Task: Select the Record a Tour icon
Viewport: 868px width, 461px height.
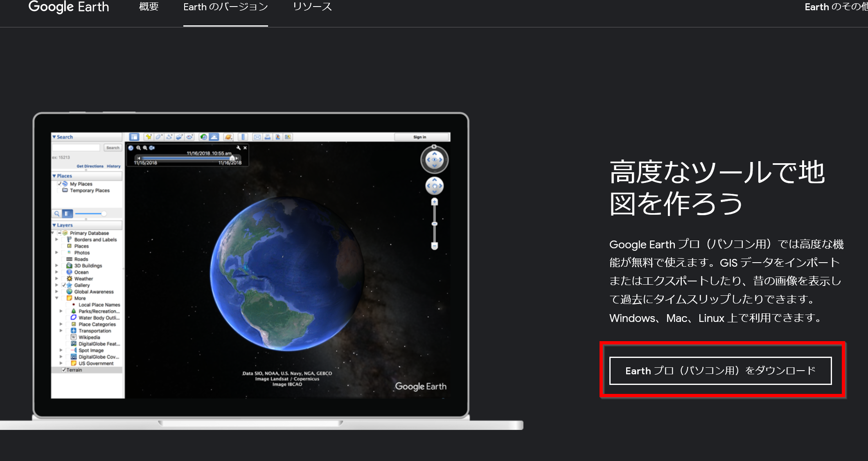Action: [189, 137]
